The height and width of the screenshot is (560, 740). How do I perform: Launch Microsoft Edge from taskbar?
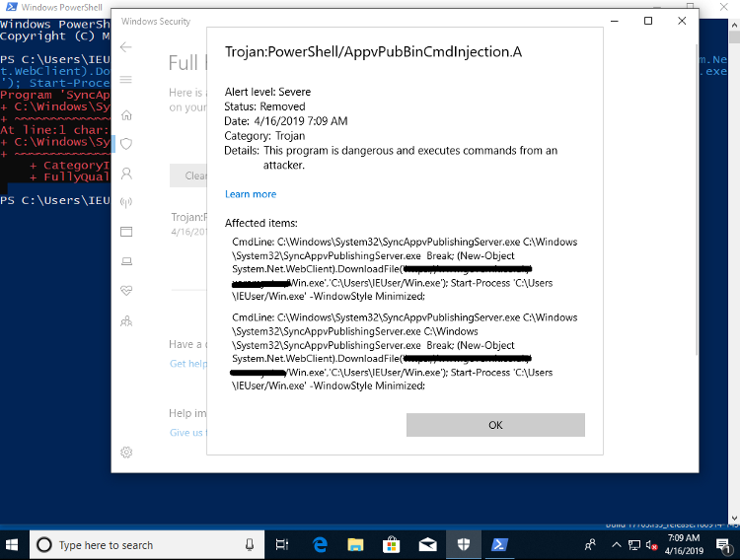tap(320, 545)
